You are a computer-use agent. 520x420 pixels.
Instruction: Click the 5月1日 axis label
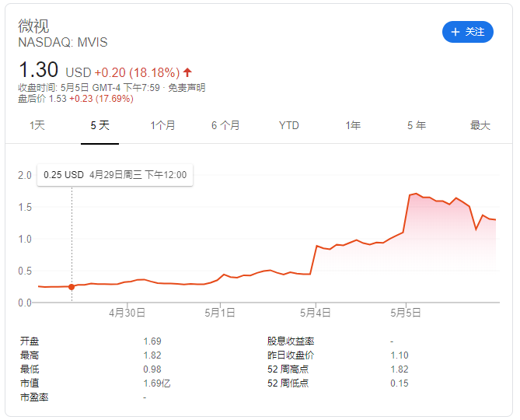tap(219, 313)
